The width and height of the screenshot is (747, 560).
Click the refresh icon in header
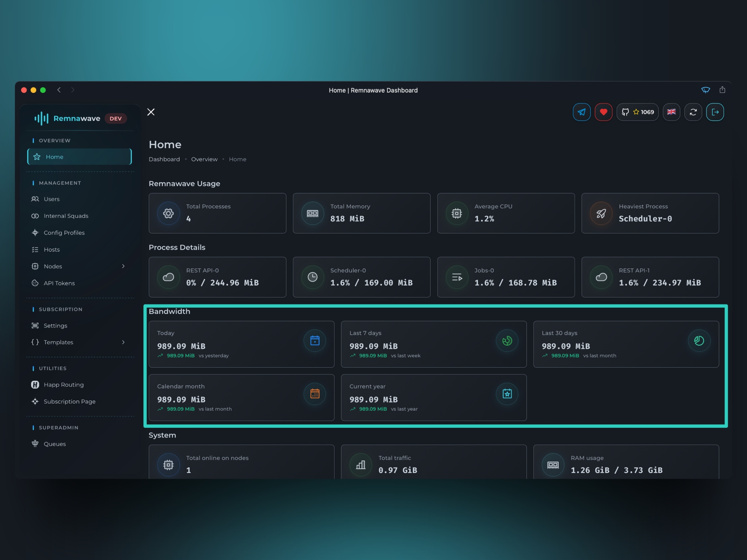693,112
